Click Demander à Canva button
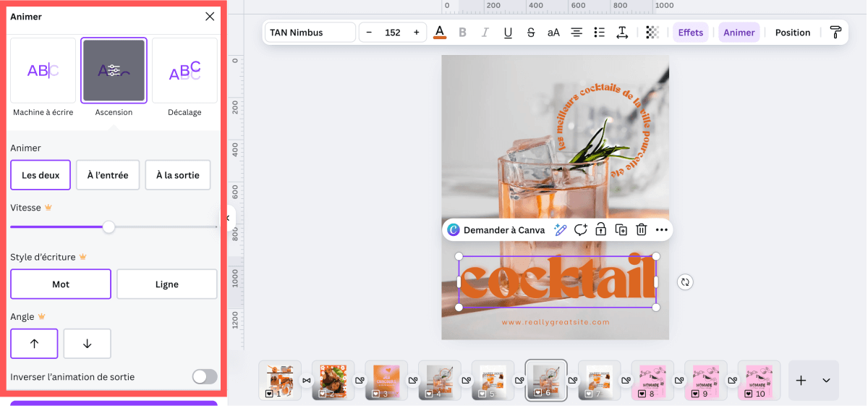Viewport: 868px width, 406px height. click(495, 230)
